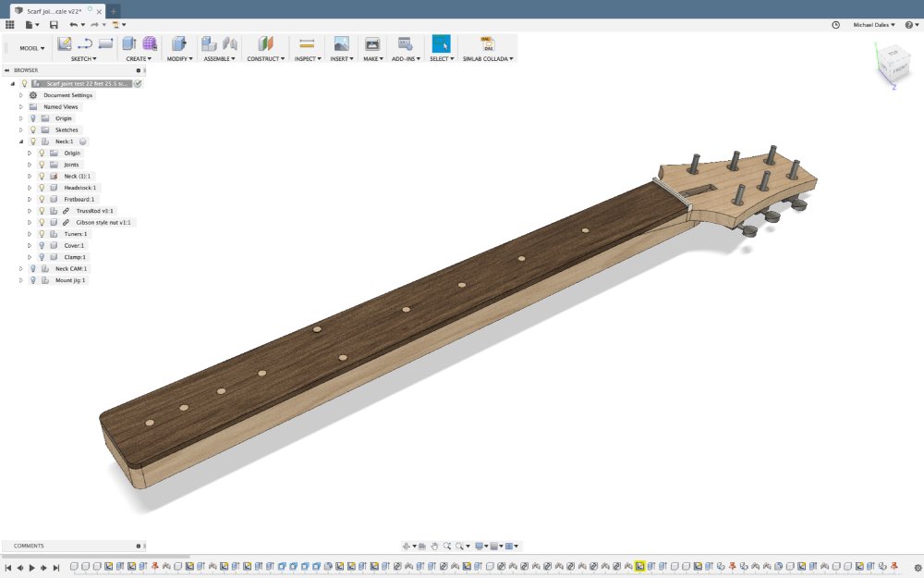Click the Add-Ins scripts icon
The height and width of the screenshot is (578, 924).
[405, 43]
